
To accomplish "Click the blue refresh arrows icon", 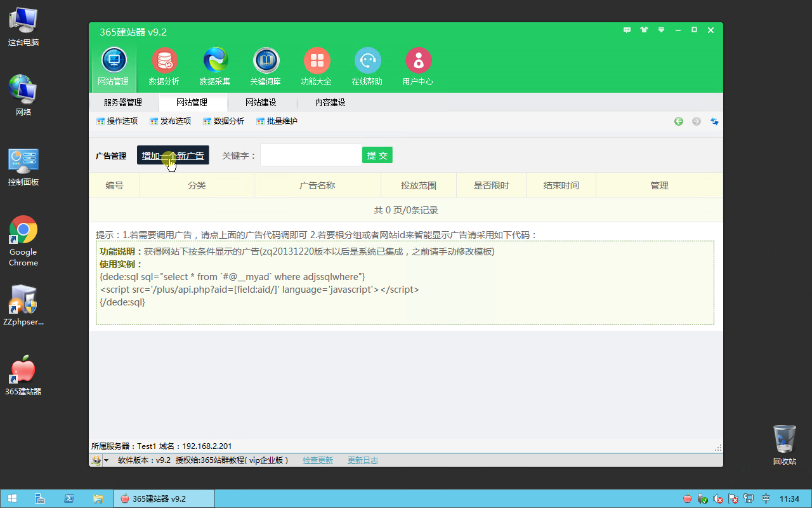I will [x=714, y=121].
